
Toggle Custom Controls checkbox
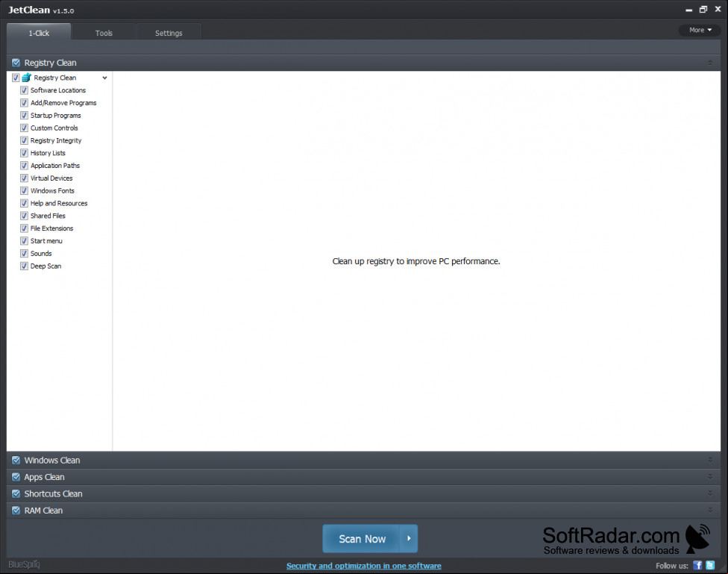[x=24, y=128]
